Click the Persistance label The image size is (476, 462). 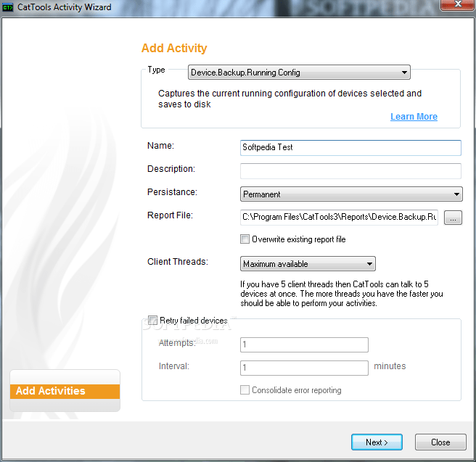click(x=172, y=192)
